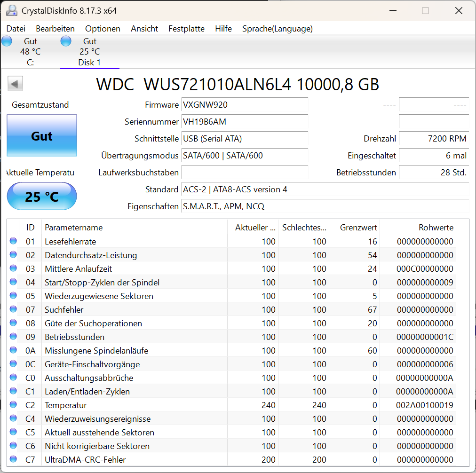The height and width of the screenshot is (473, 476).
Task: Click status dot of the Betriebsstunden row
Action: [x=13, y=337]
